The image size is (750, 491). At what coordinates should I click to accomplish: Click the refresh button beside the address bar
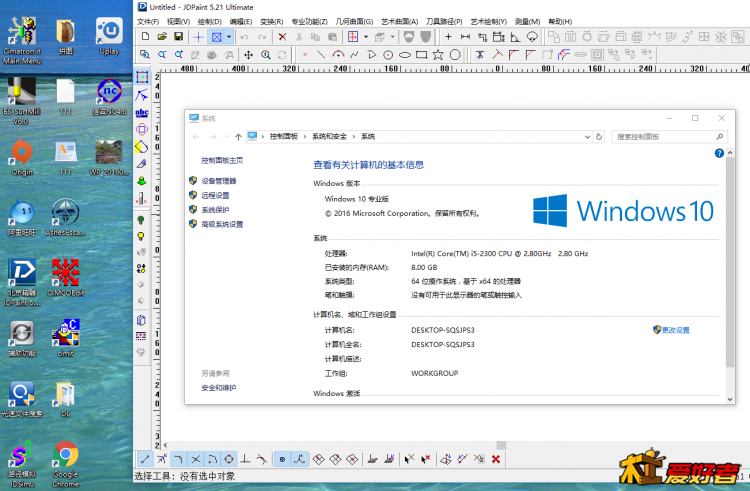[x=599, y=137]
